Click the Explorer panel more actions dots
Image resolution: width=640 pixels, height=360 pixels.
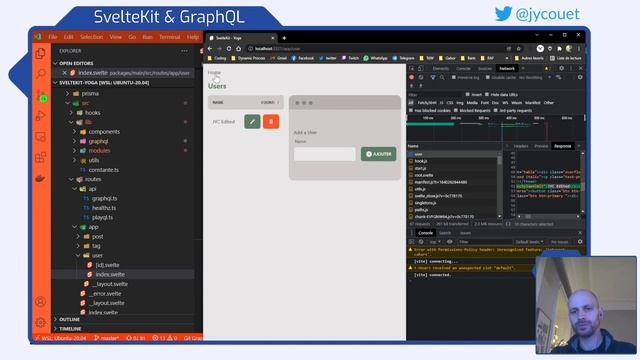point(184,51)
